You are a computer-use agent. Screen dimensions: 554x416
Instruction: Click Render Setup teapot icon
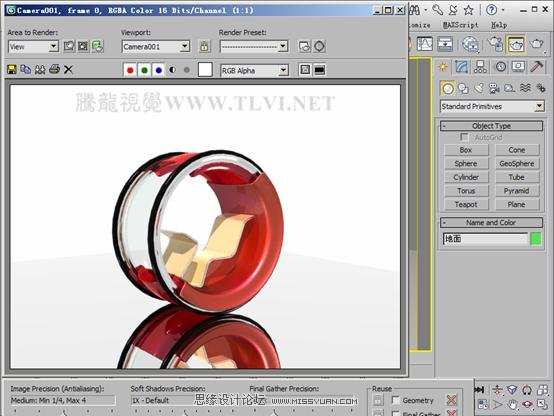pyautogui.click(x=496, y=44)
